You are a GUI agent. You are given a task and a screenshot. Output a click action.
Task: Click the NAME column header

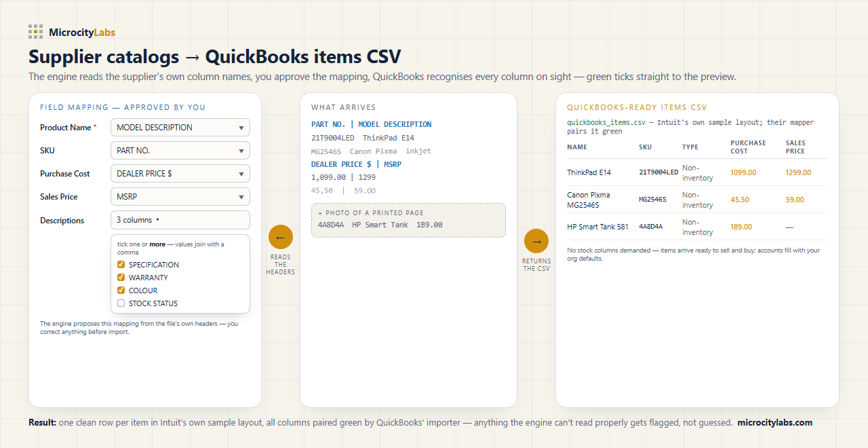[x=577, y=147]
